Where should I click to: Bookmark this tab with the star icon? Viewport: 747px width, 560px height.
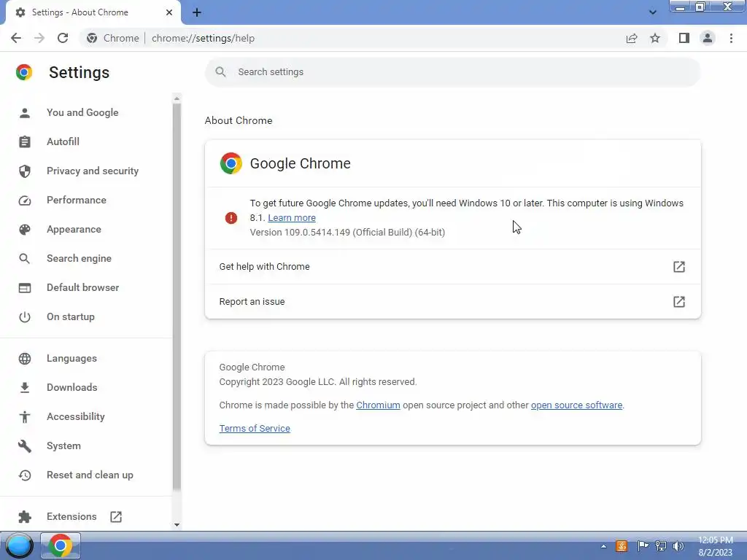point(655,38)
